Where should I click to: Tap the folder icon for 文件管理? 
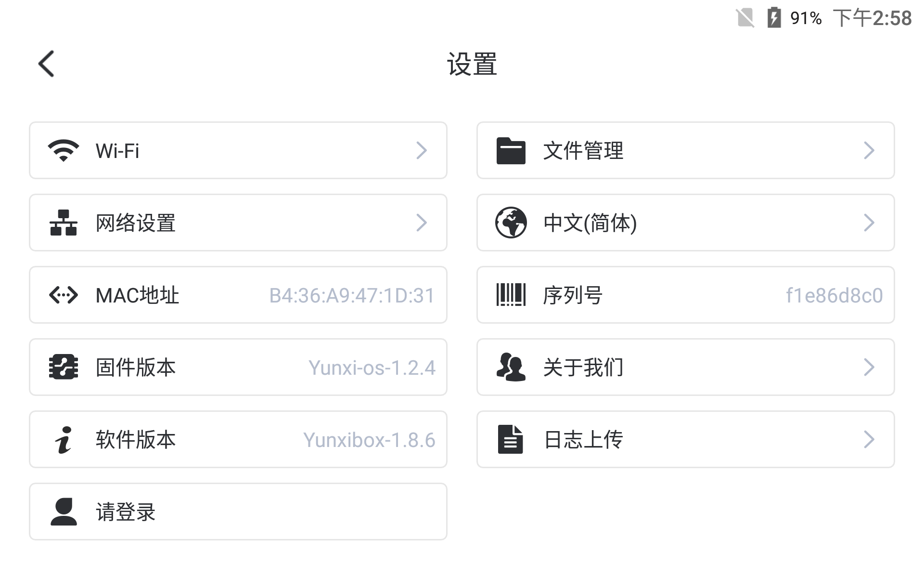(x=511, y=151)
